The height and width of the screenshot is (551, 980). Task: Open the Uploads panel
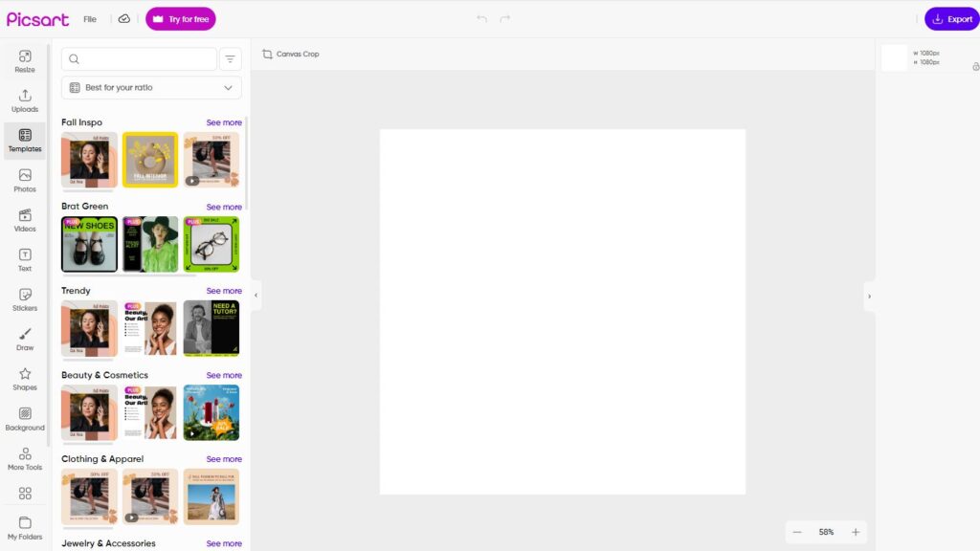(25, 100)
